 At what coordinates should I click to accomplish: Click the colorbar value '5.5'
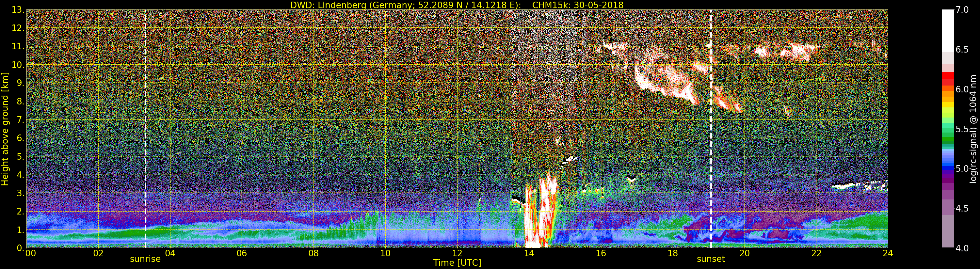(962, 129)
